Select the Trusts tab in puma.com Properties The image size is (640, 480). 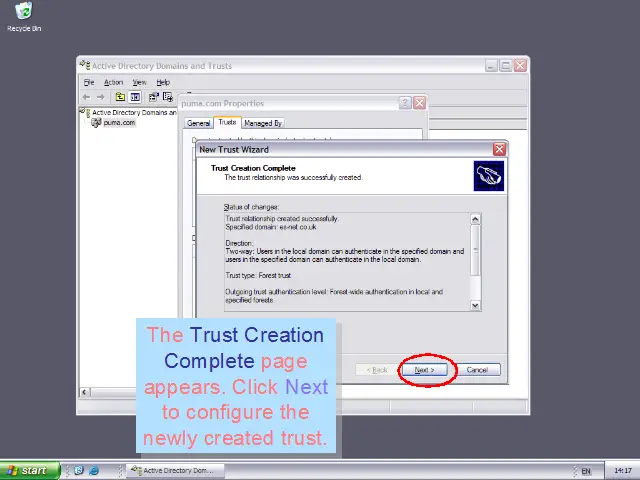227,122
